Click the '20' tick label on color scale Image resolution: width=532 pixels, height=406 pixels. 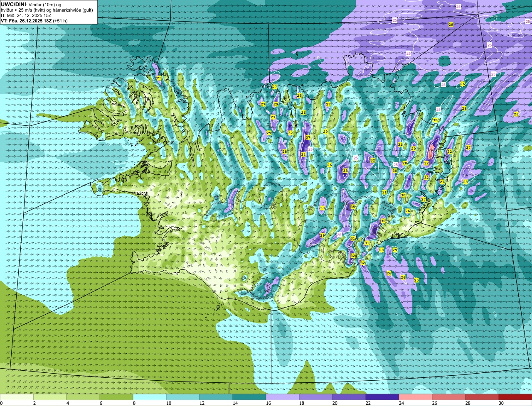click(335, 403)
